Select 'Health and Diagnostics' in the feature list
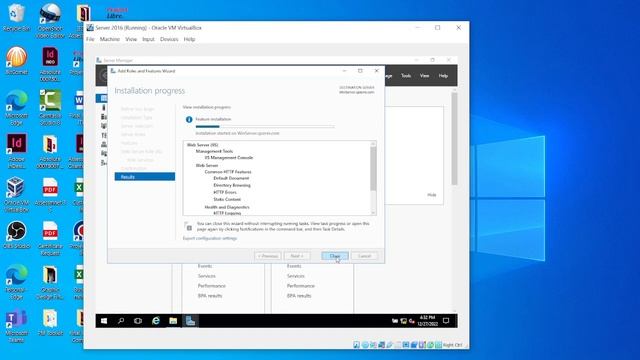 click(x=227, y=207)
